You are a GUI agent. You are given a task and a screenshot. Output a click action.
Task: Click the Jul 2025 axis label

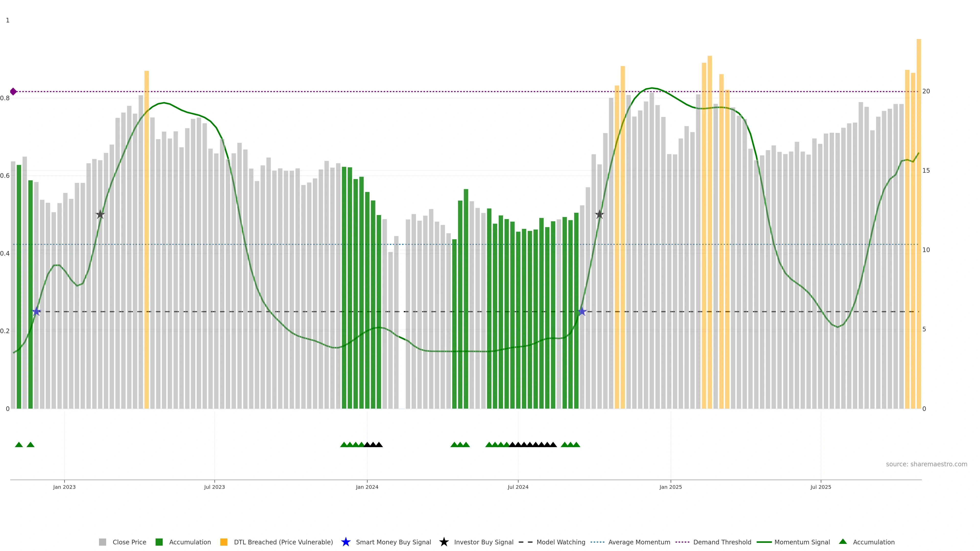pyautogui.click(x=820, y=487)
